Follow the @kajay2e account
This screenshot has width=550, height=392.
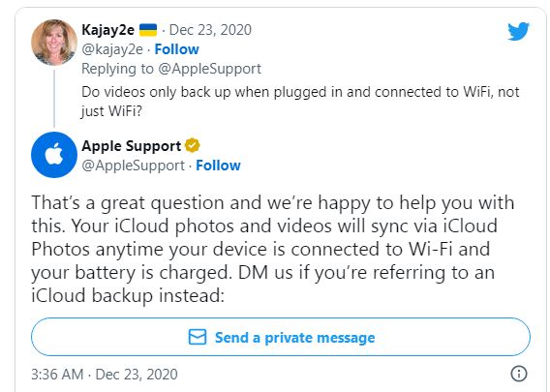point(177,49)
